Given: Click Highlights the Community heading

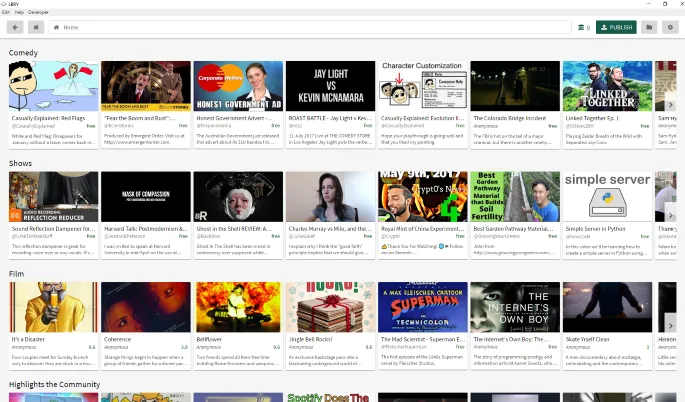Looking at the screenshot, I should (x=55, y=385).
